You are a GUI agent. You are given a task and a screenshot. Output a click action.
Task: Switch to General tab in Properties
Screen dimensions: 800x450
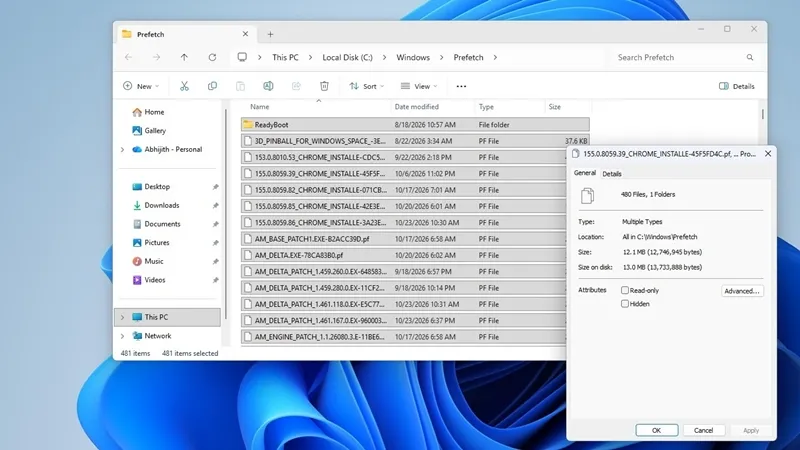pos(585,173)
